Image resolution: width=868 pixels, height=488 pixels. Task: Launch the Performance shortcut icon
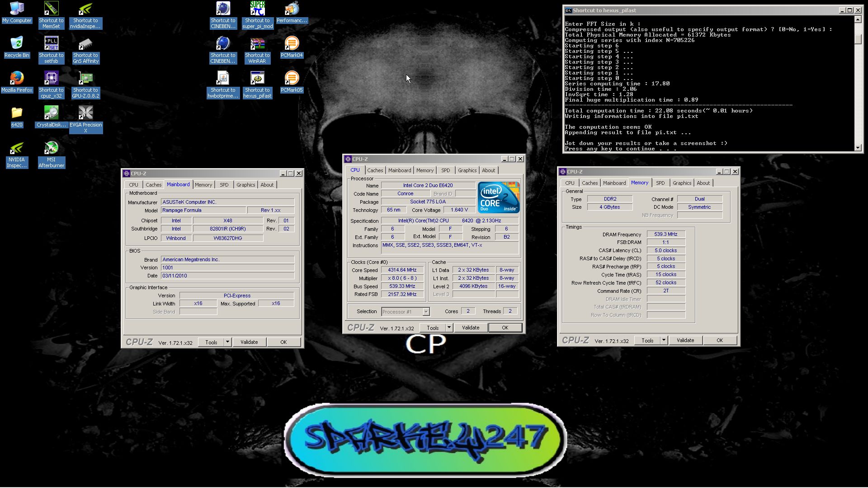pyautogui.click(x=292, y=13)
